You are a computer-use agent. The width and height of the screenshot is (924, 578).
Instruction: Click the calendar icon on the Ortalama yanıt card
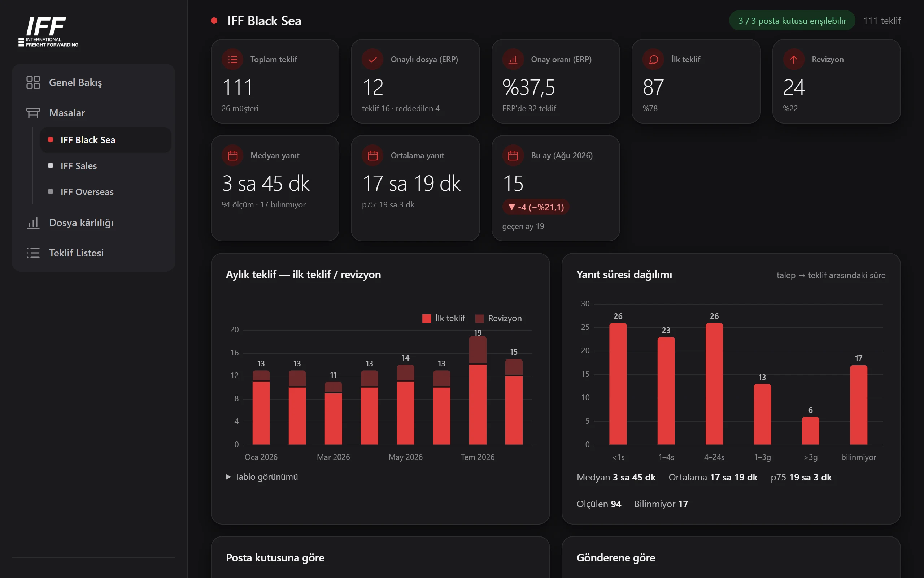tap(372, 156)
